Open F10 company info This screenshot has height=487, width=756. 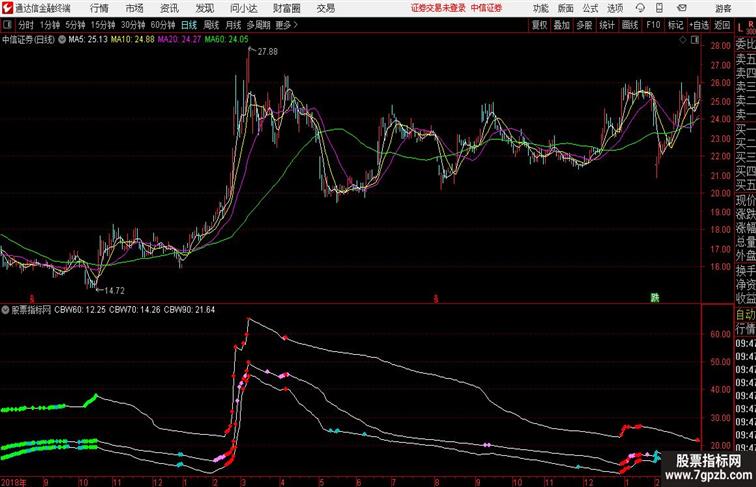tap(653, 25)
